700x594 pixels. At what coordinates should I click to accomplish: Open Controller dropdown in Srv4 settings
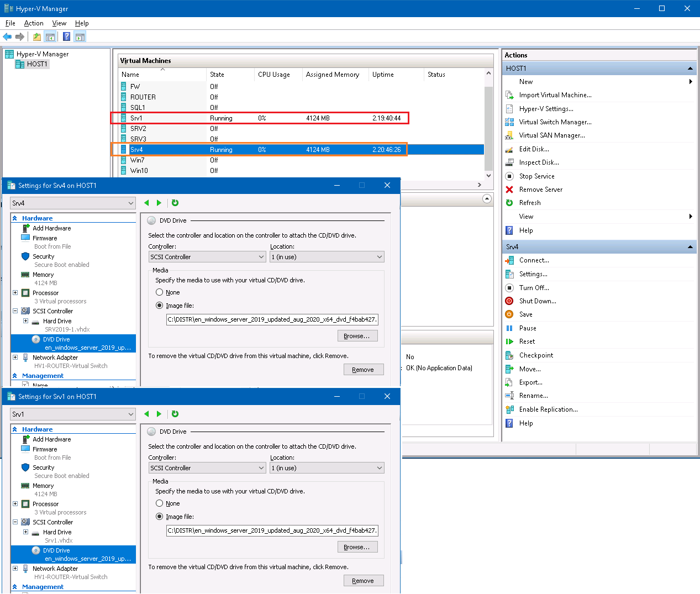tap(207, 257)
